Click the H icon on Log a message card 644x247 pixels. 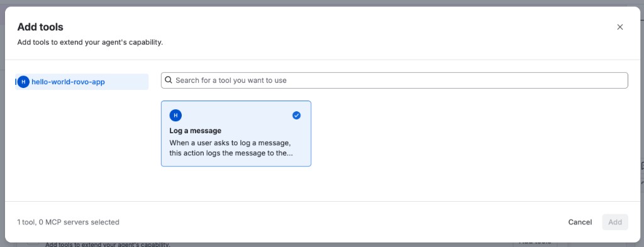pos(175,116)
